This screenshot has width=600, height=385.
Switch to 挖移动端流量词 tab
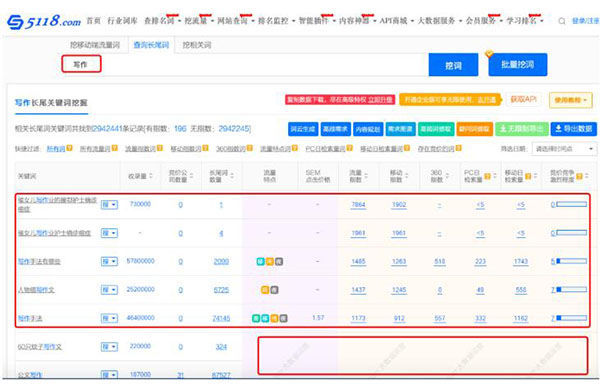point(95,45)
